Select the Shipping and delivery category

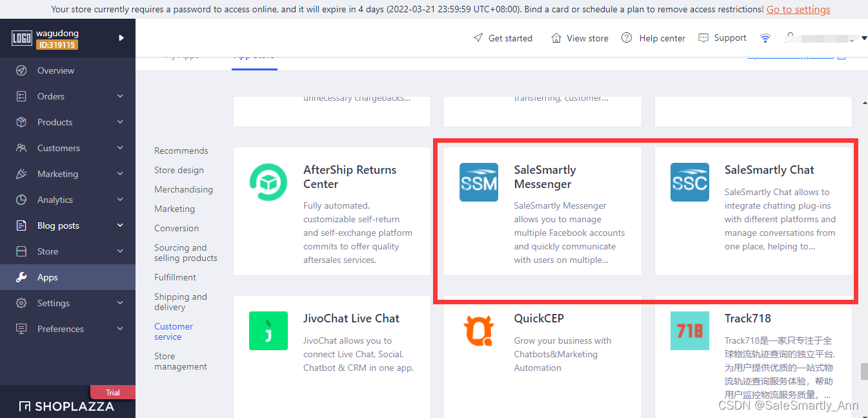(x=181, y=302)
